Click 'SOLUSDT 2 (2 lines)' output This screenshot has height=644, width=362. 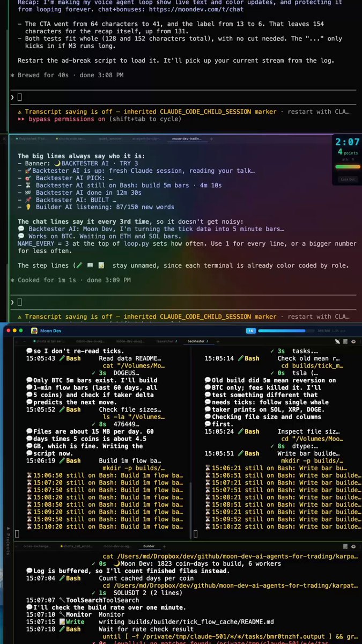coord(147,592)
